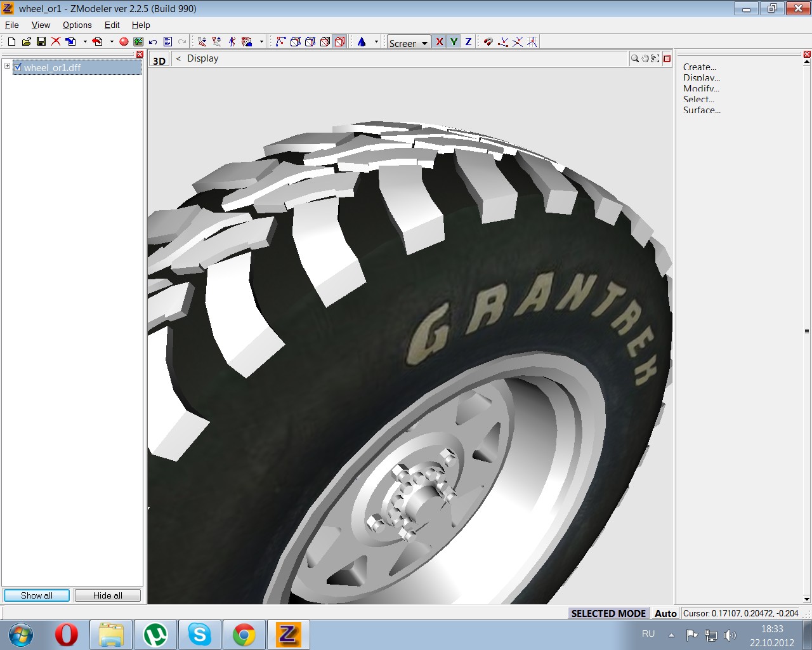The height and width of the screenshot is (650, 812).
Task: Open the dropdown arrow beside export icon
Action: (112, 42)
